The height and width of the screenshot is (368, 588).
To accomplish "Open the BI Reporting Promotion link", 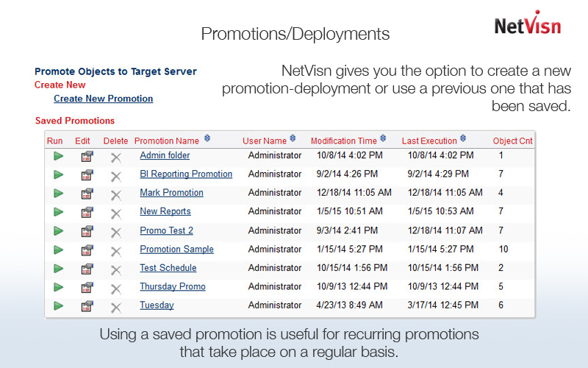I will 186,174.
